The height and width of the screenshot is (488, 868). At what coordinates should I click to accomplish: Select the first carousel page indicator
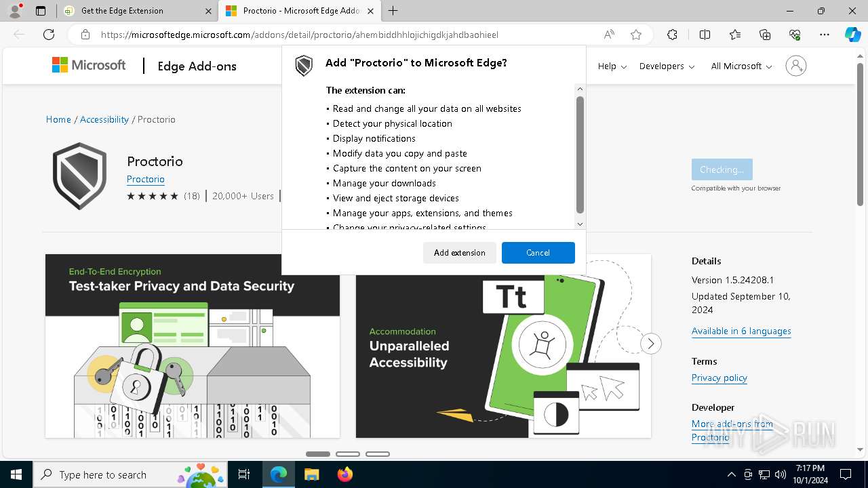pyautogui.click(x=318, y=454)
